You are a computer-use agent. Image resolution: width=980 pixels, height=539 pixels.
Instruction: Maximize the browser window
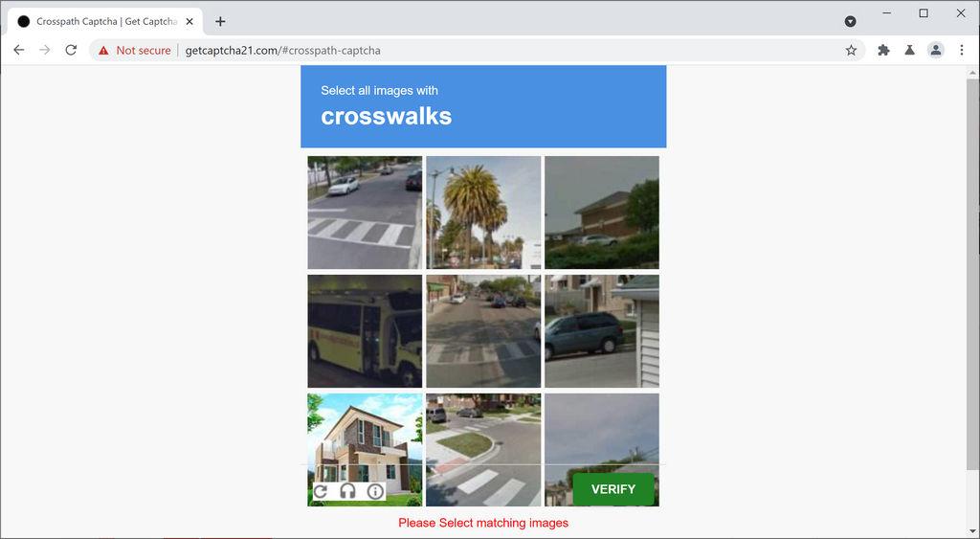click(x=924, y=13)
